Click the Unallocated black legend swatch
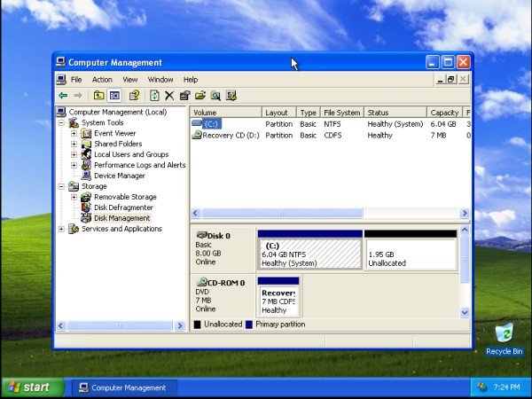 (x=197, y=325)
